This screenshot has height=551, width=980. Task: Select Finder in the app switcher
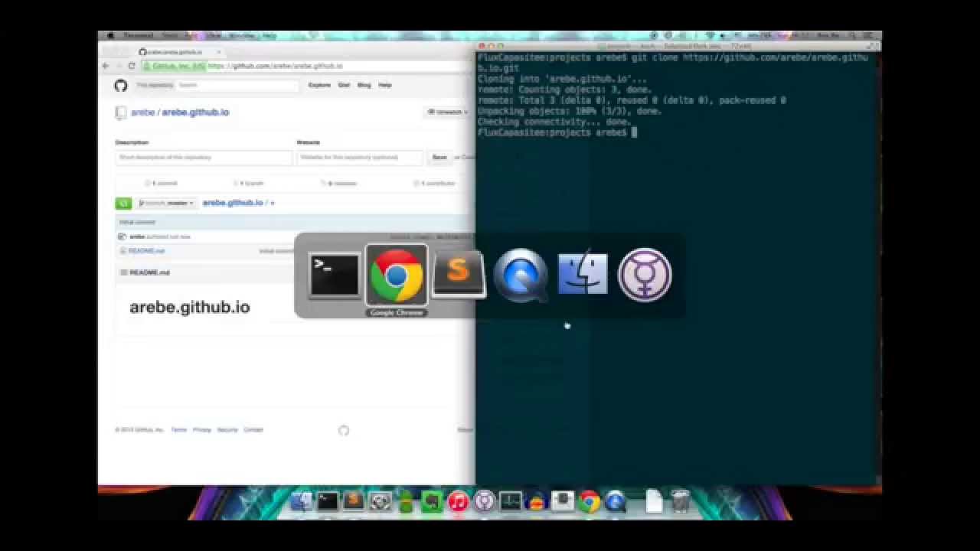pyautogui.click(x=583, y=274)
